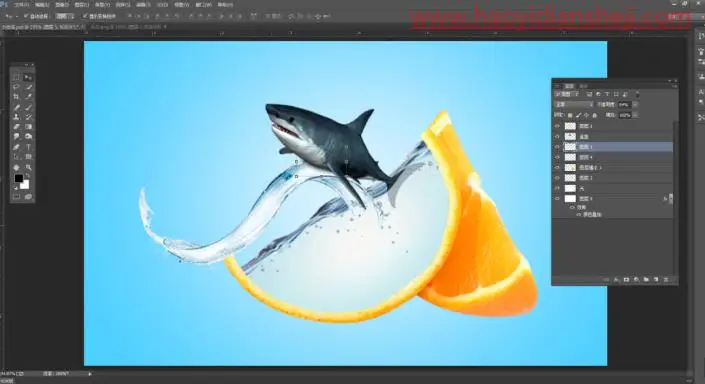Image resolution: width=705 pixels, height=384 pixels.
Task: Swap foreground and background colors
Action: click(27, 176)
